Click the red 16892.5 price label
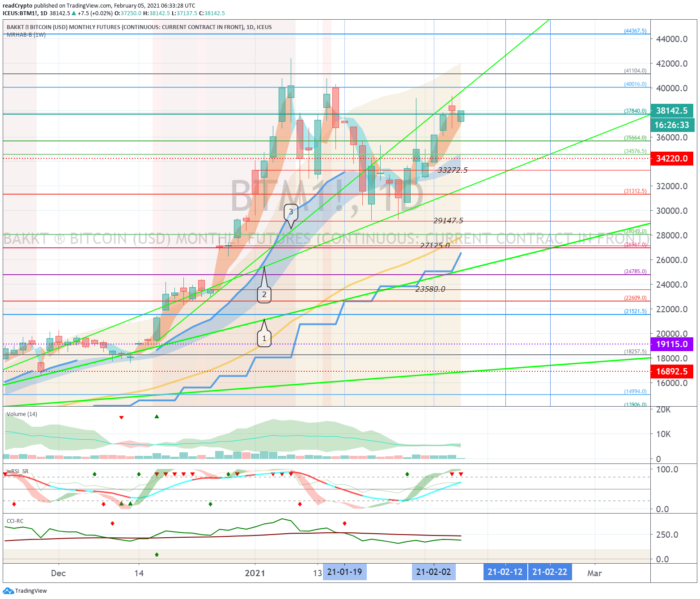This screenshot has width=700, height=599. point(672,371)
